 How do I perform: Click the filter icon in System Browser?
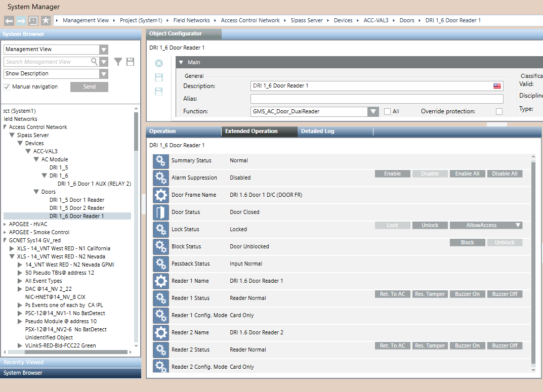(x=118, y=61)
